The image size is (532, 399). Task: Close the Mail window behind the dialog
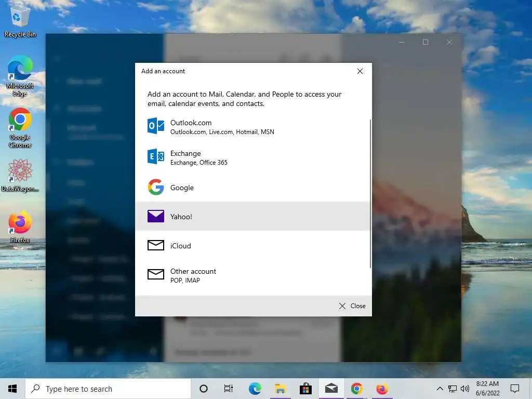pos(449,42)
